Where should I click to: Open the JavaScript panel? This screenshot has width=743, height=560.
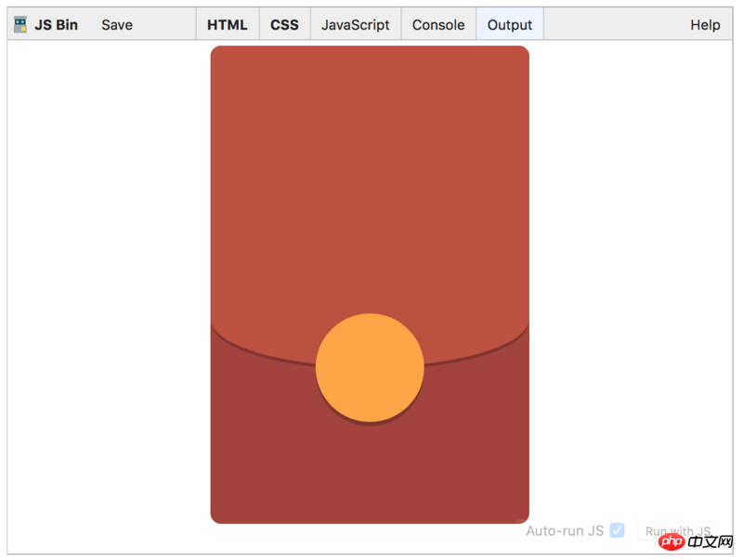pos(355,24)
